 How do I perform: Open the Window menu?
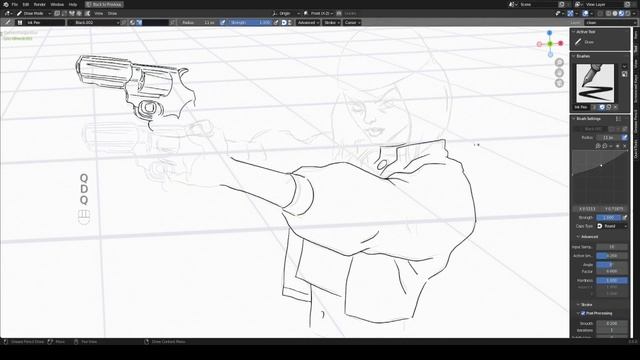click(x=57, y=4)
